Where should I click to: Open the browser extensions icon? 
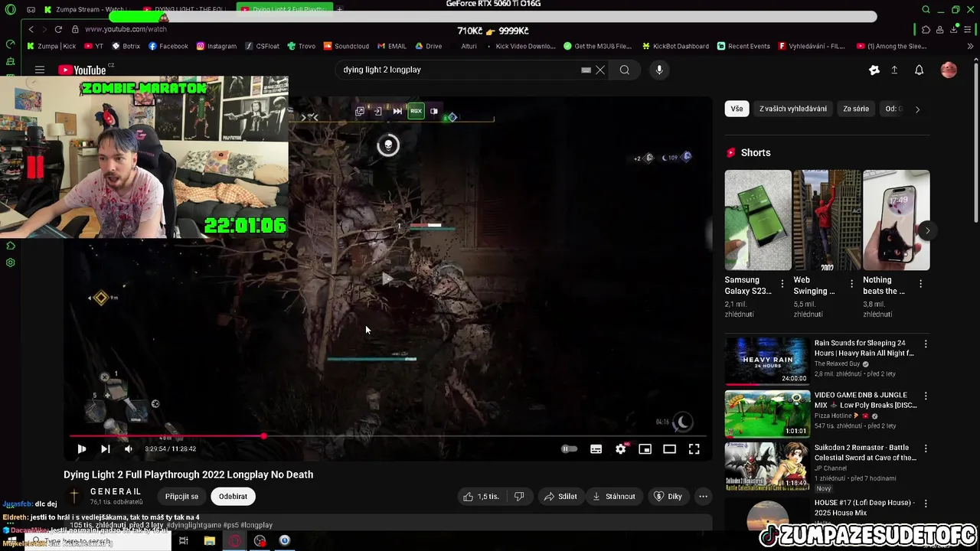(926, 30)
